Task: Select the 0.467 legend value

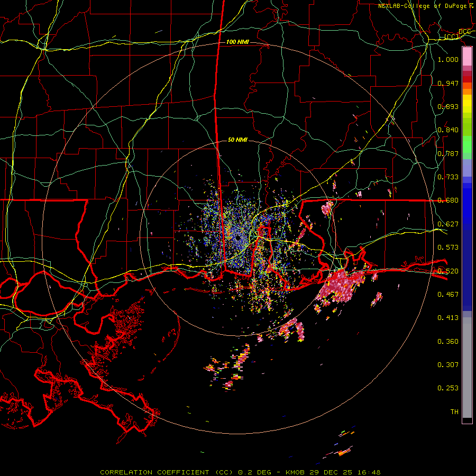Action: pyautogui.click(x=448, y=295)
